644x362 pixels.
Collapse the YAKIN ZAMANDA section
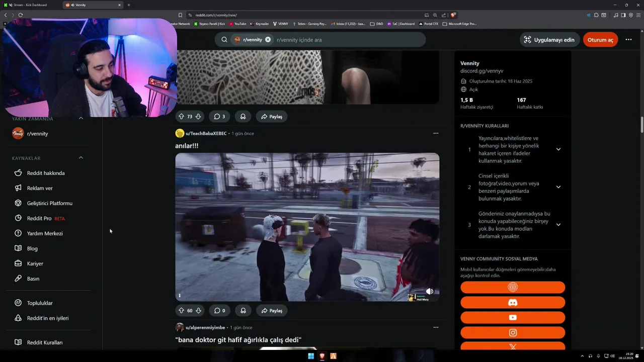click(81, 118)
